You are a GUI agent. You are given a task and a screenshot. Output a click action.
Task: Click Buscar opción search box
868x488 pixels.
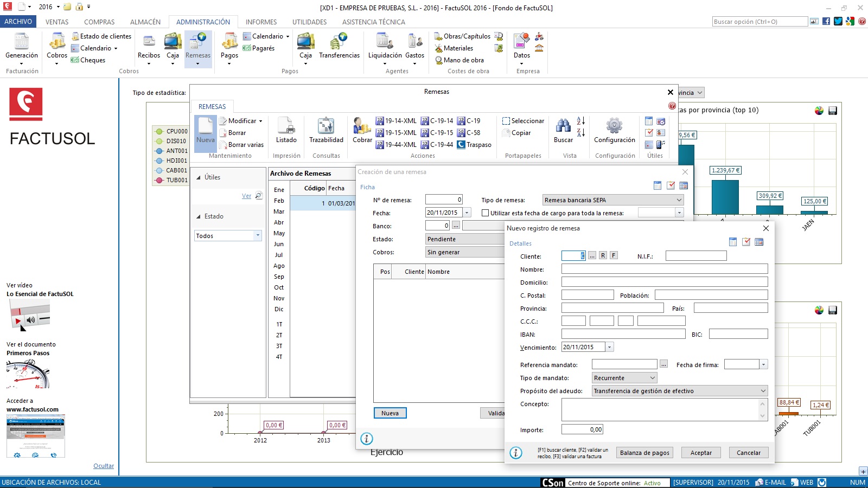[760, 22]
